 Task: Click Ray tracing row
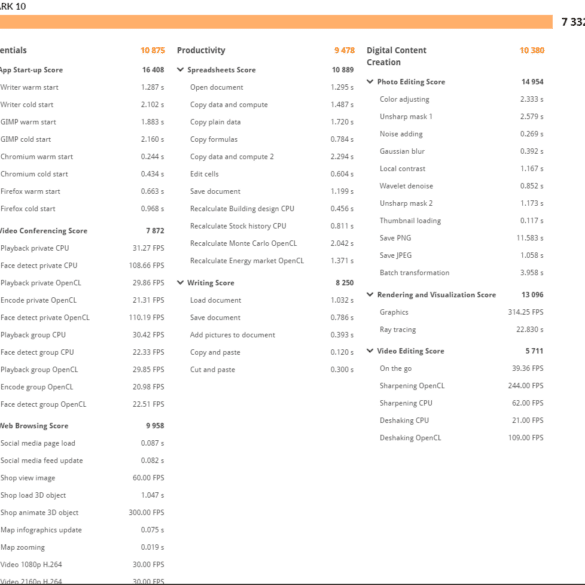462,329
